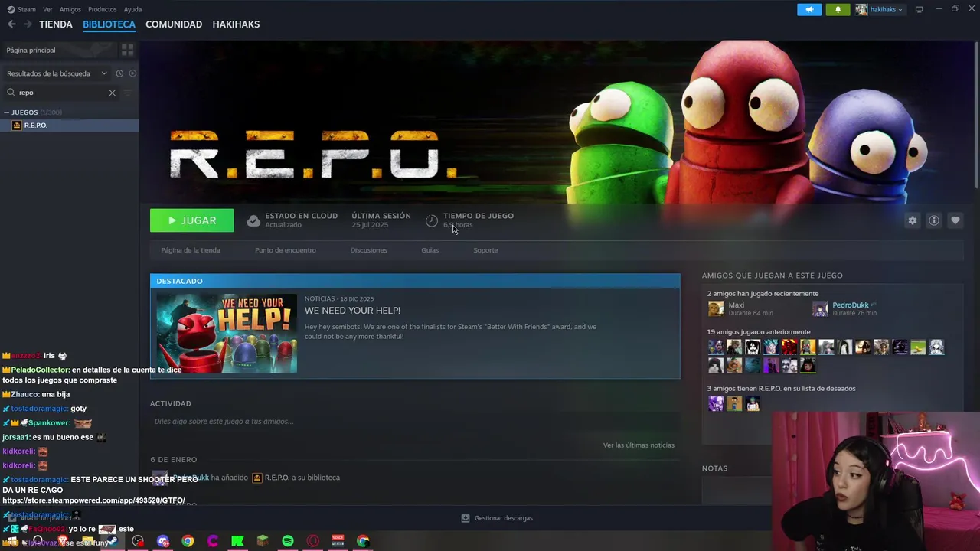Viewport: 980px width, 551px height.
Task: Launch Big Picture mode monitor icon
Action: 919,9
